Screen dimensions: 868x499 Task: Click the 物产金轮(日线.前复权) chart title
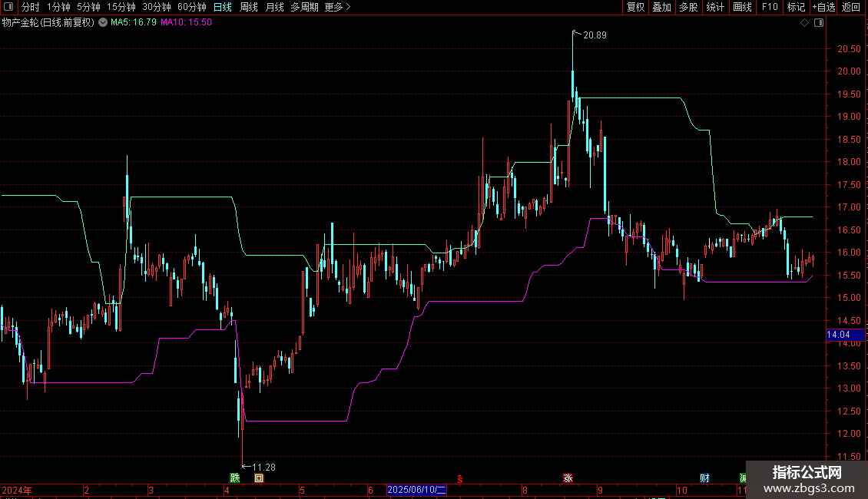(48, 22)
